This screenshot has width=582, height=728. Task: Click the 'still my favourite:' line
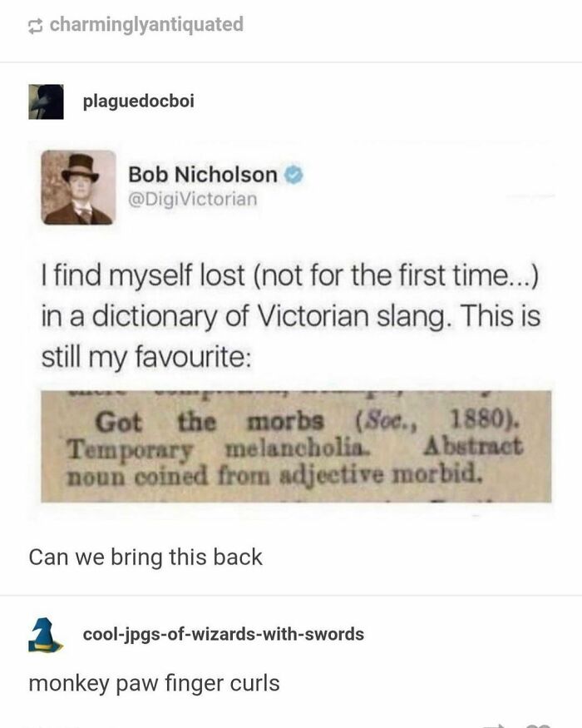pos(146,357)
